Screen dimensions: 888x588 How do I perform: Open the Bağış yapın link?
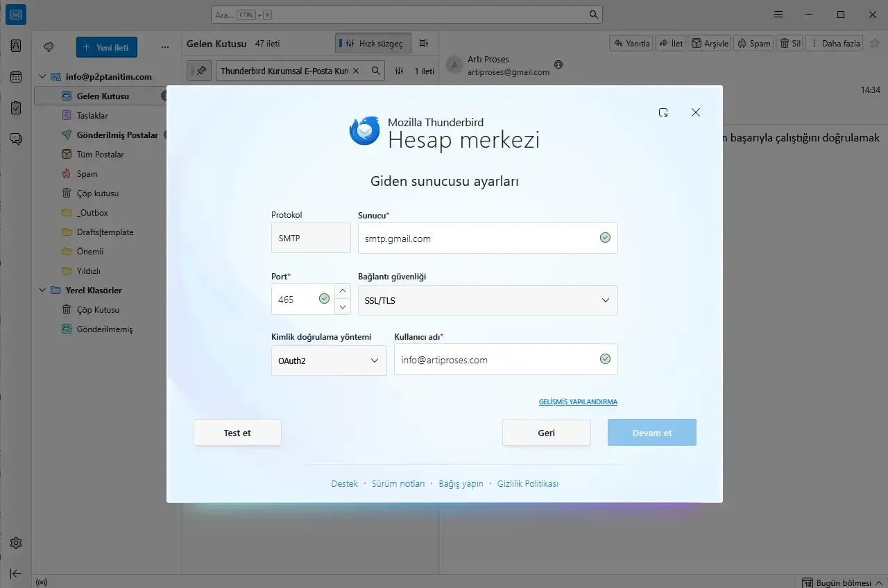461,484
